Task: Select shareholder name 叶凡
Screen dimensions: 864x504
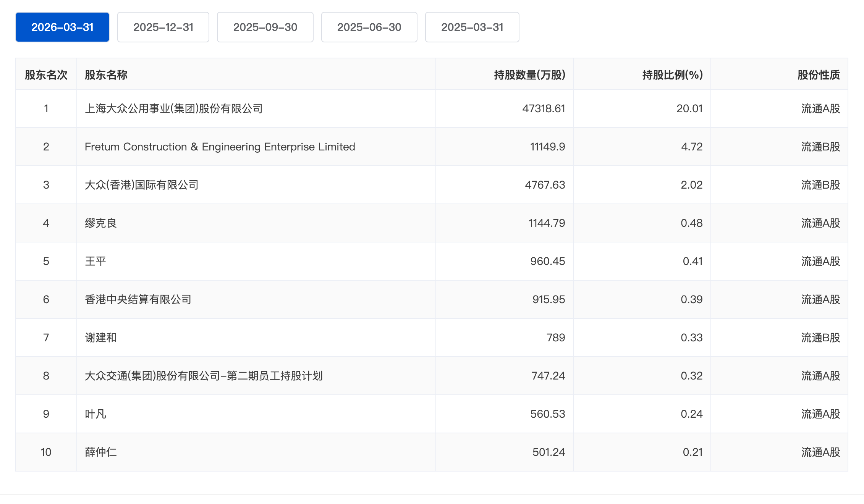Action: 95,414
